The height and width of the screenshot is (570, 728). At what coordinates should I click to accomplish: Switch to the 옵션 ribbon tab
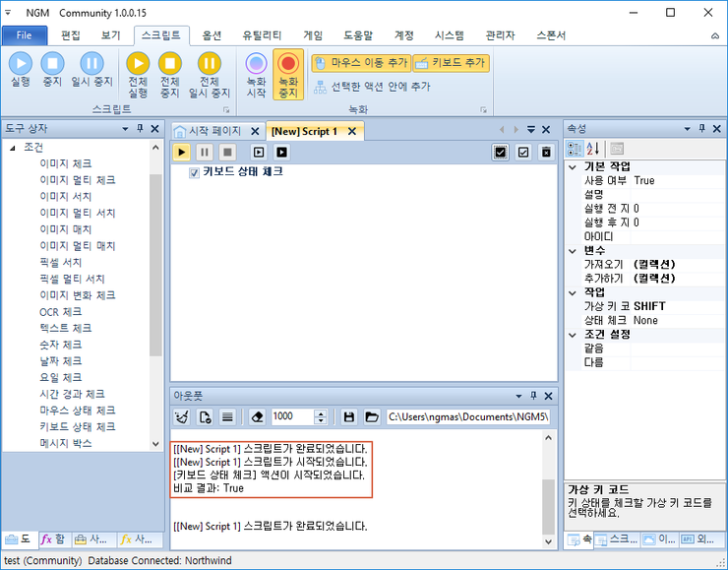(x=212, y=35)
